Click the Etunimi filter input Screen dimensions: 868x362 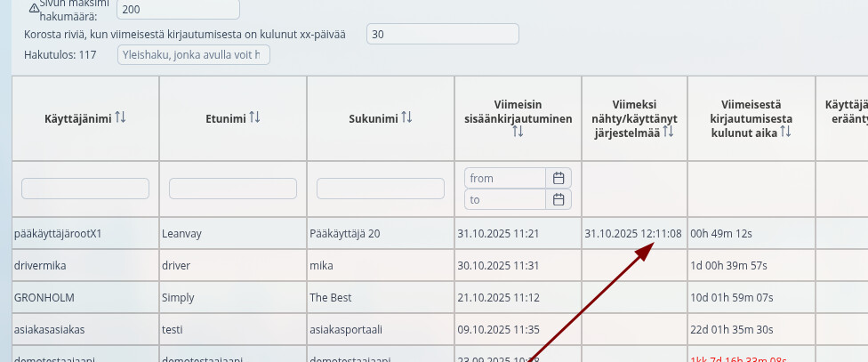pos(233,189)
